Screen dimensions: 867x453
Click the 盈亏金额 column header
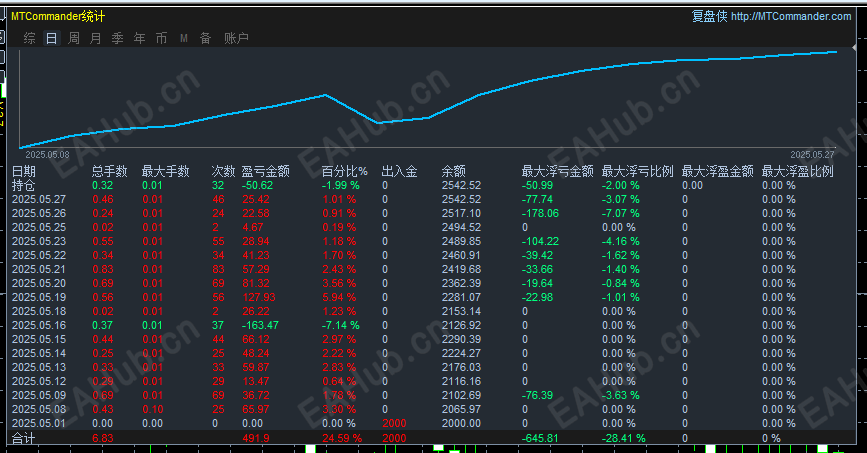point(265,171)
